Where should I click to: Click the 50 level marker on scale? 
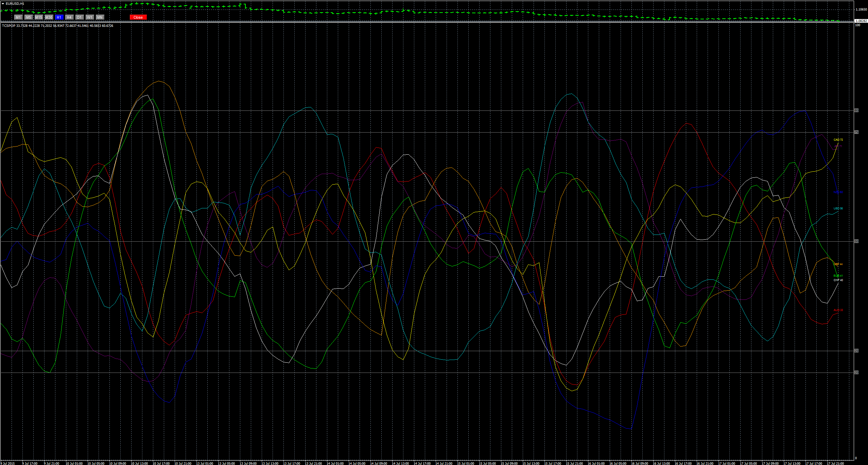point(856,241)
